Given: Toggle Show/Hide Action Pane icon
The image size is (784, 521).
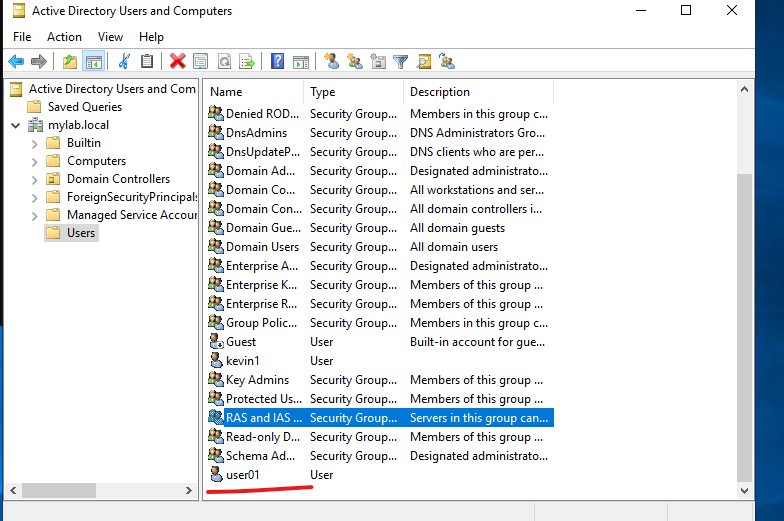Looking at the screenshot, I should pyautogui.click(x=301, y=62).
